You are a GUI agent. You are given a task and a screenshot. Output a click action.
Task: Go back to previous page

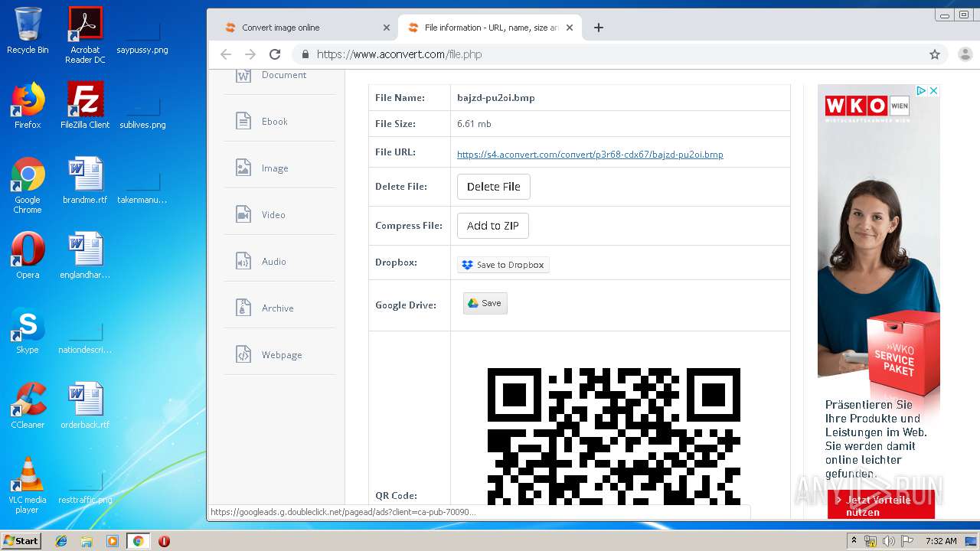tap(225, 54)
